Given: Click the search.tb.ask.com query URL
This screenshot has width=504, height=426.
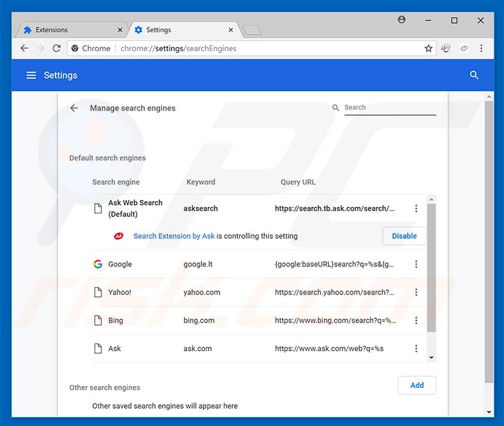Looking at the screenshot, I should 334,208.
